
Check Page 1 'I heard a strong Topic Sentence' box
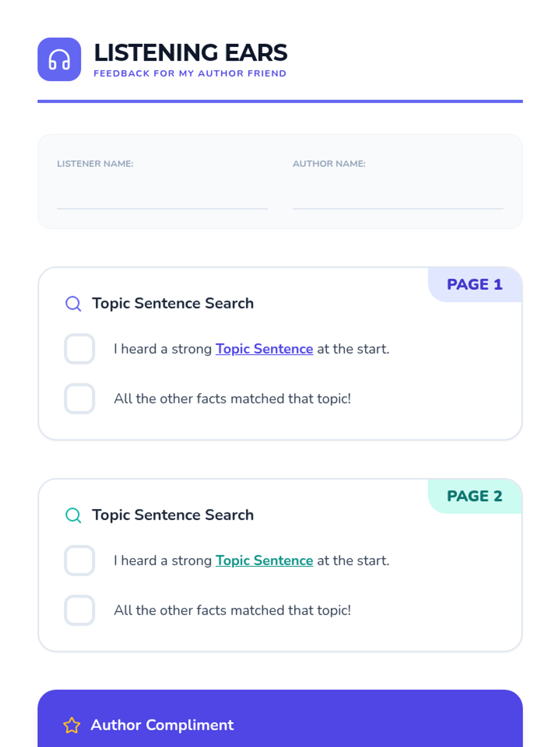click(79, 349)
